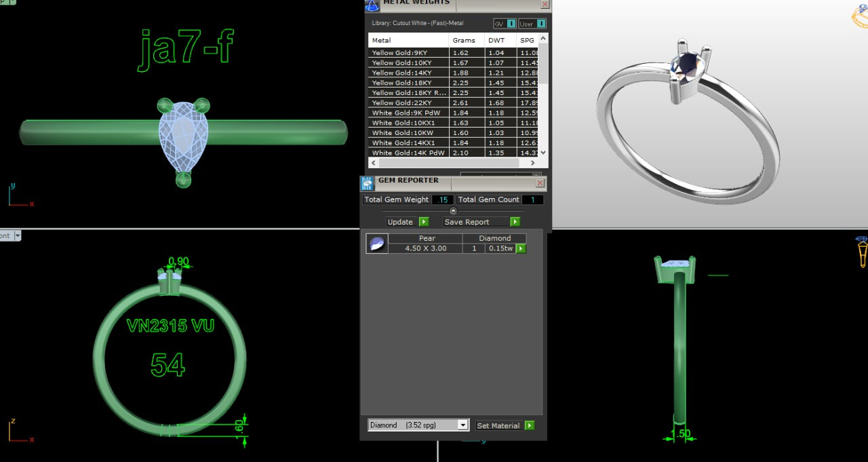The image size is (868, 462).
Task: Click the ring size 54 text
Action: tap(167, 365)
